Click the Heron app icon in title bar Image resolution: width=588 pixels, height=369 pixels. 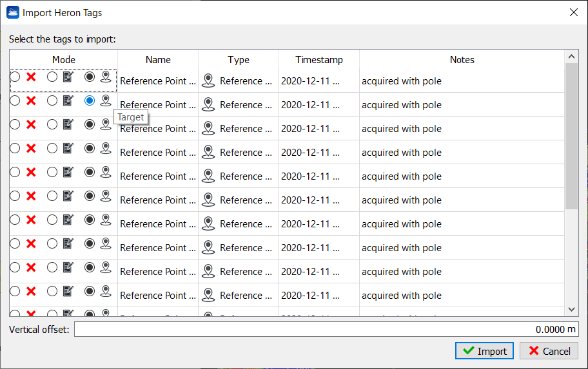12,12
